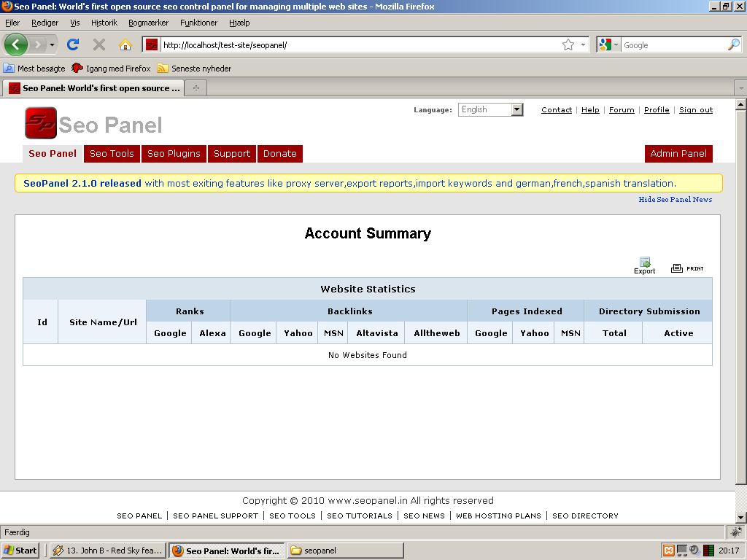
Task: Open the Filer menu
Action: (x=12, y=23)
